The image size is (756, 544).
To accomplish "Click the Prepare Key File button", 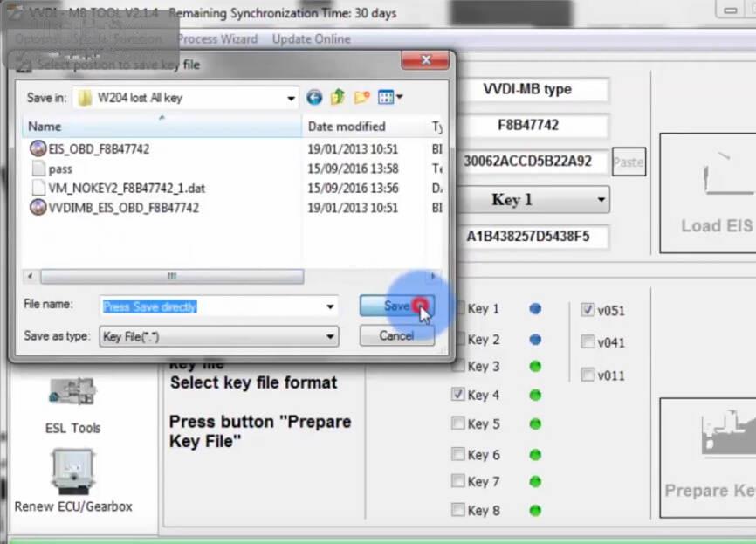I will pos(708,458).
